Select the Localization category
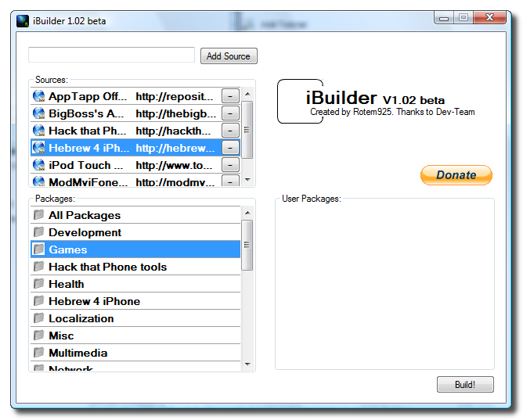Screen dimensions: 523x420 coord(135,318)
